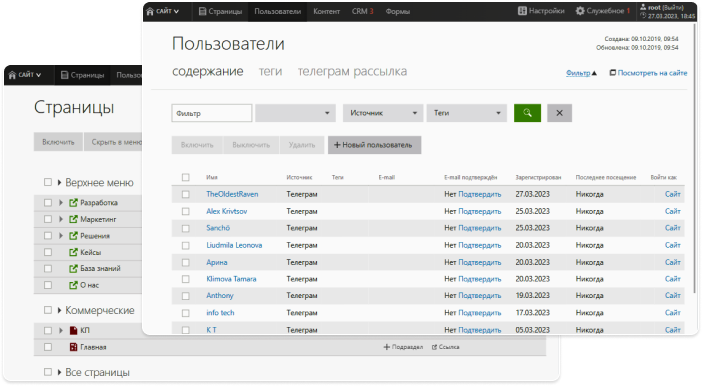This screenshot has width=702, height=386.
Task: Click into the Фильтр text field
Action: 212,113
